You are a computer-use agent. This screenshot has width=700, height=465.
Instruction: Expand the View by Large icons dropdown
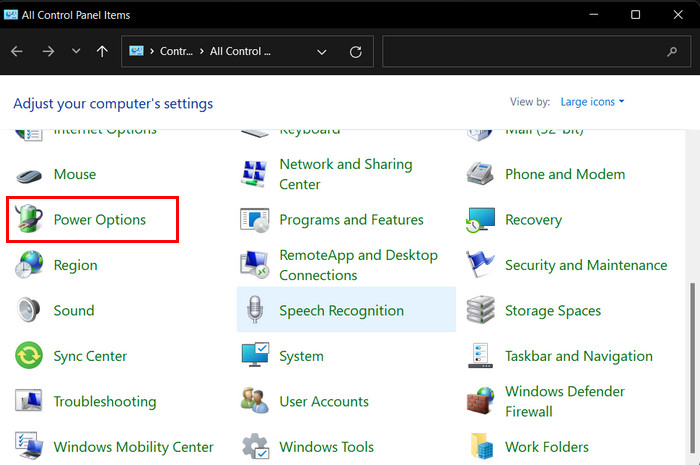click(x=592, y=102)
